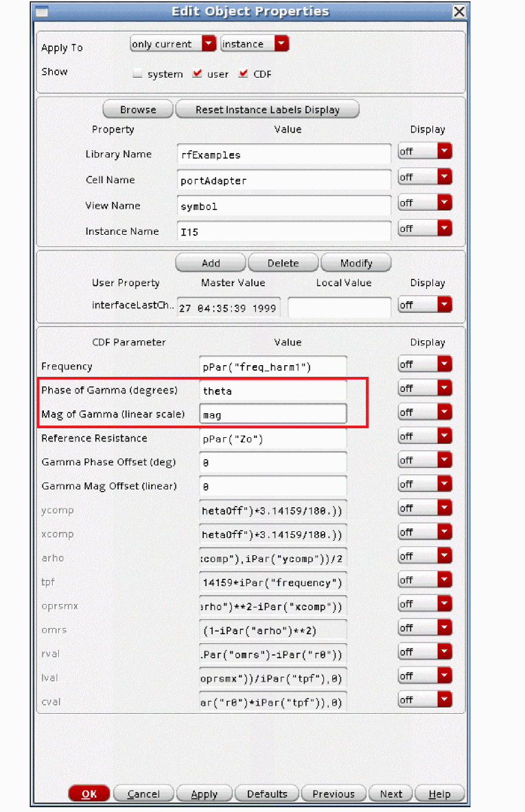Open Instance Name display dropdown

[x=425, y=229]
